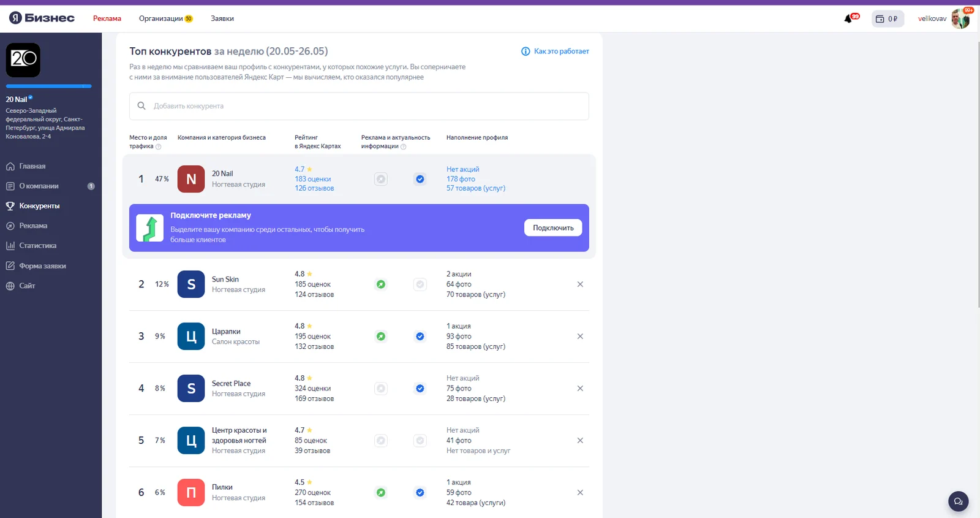980x518 pixels.
Task: Click the gray ad icon in Secret Place row
Action: pyautogui.click(x=381, y=389)
